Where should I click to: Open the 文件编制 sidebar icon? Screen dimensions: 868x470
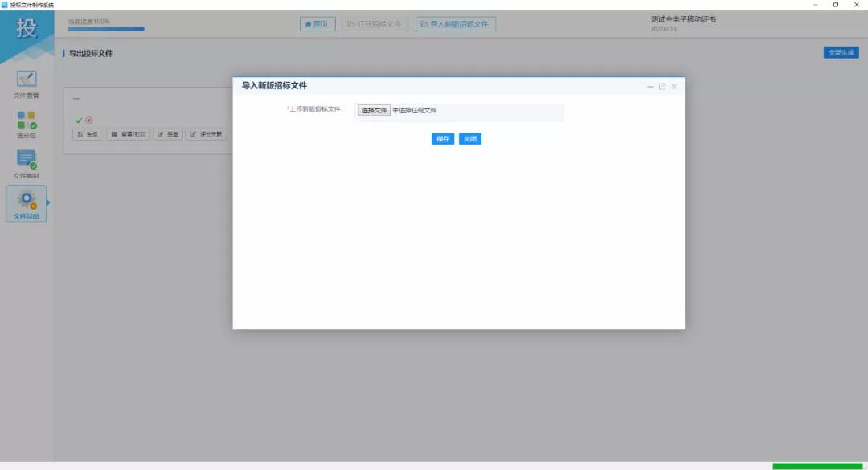pyautogui.click(x=27, y=160)
